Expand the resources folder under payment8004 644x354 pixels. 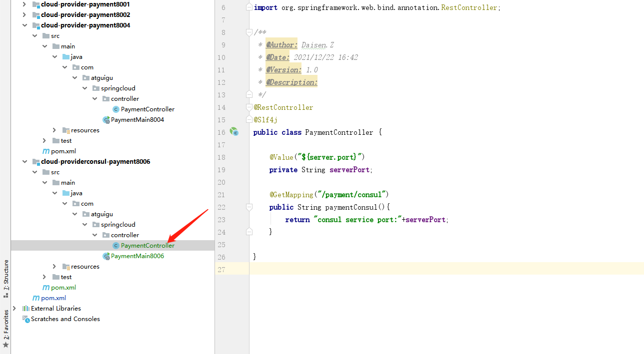[54, 130]
